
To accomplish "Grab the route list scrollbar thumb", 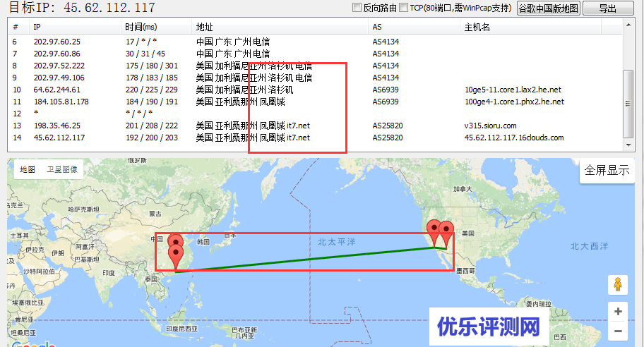I will point(628,104).
